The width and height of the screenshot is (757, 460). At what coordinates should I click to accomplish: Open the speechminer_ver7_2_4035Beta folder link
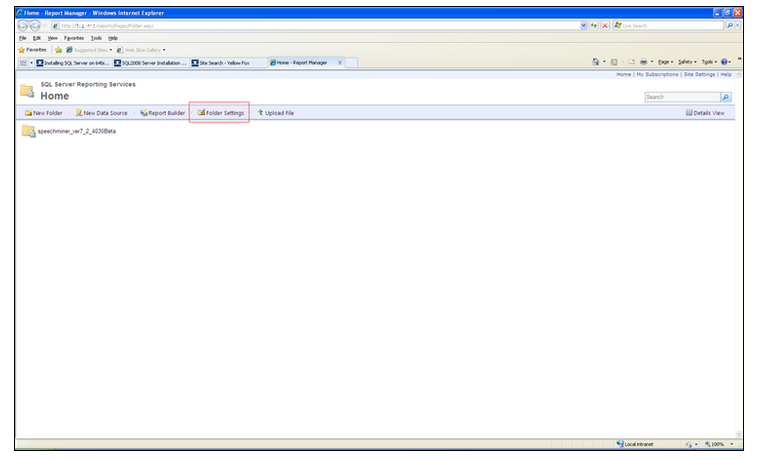[x=77, y=131]
